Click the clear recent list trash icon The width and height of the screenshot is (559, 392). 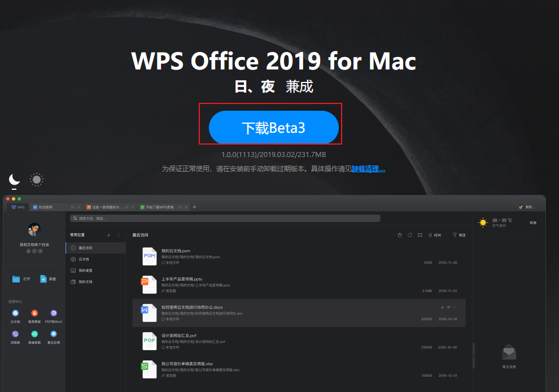(400, 235)
